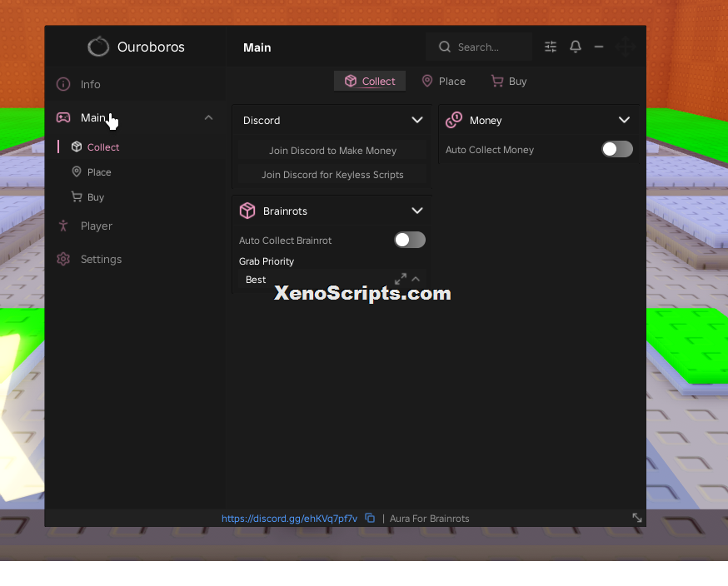Click the map pin icon next to sidebar Place
Viewport: 728px width, 586px height.
point(77,172)
